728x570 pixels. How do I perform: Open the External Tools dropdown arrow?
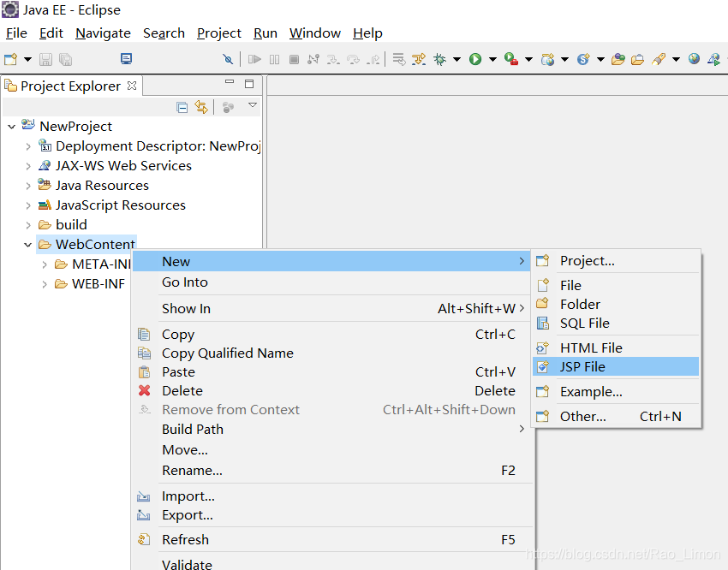(528, 59)
